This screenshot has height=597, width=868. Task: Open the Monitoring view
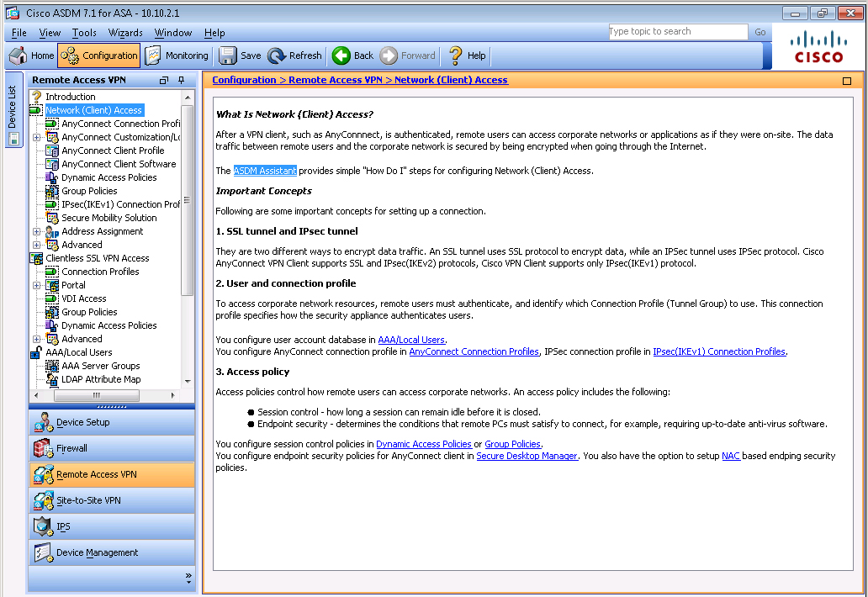point(177,55)
